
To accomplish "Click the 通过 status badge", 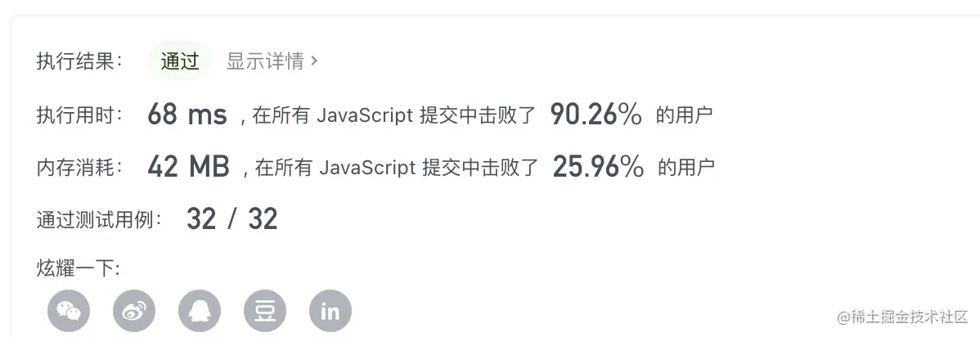I will (x=180, y=61).
